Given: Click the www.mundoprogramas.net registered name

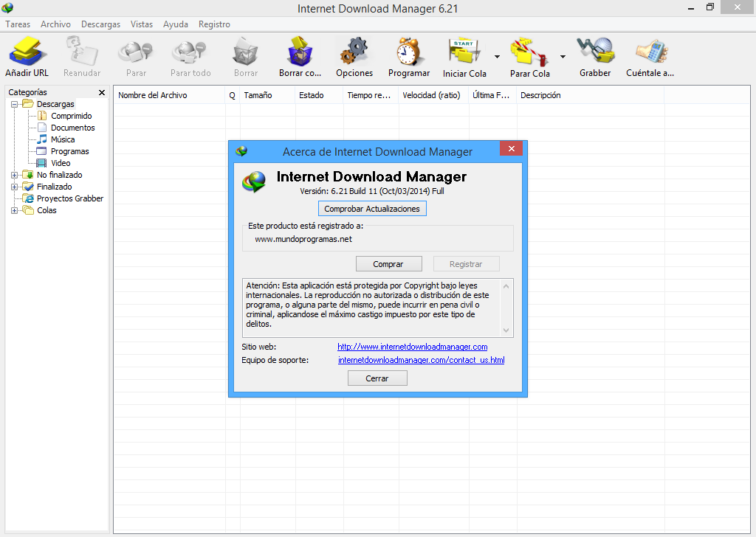Looking at the screenshot, I should (x=303, y=239).
